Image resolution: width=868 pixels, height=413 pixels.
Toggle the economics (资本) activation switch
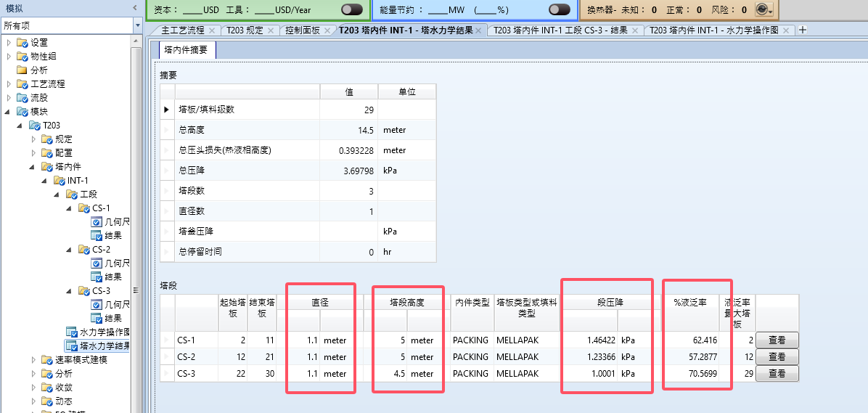tap(352, 9)
